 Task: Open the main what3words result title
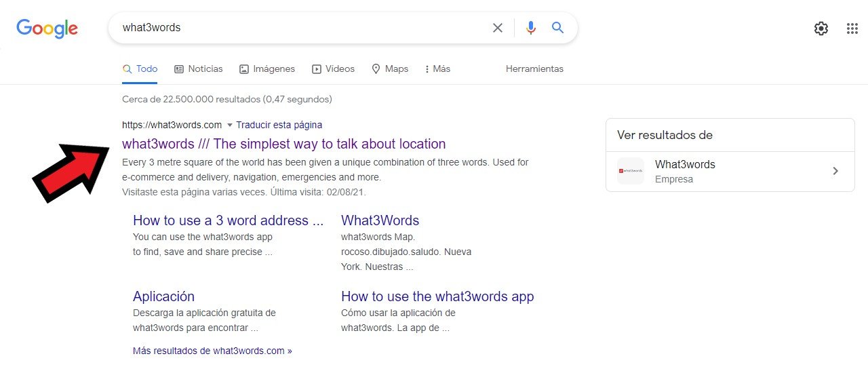click(284, 144)
